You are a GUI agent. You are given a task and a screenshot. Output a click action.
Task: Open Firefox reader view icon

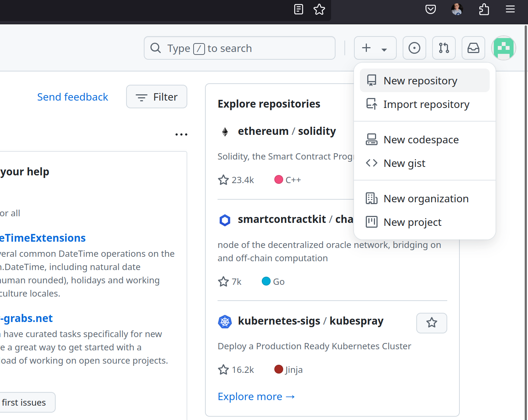click(299, 9)
